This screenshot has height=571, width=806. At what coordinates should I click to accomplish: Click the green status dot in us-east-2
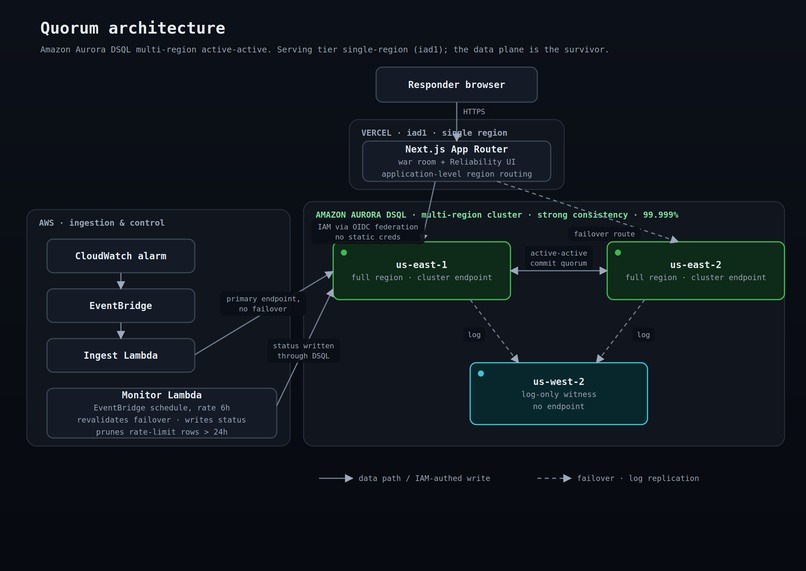(x=618, y=252)
